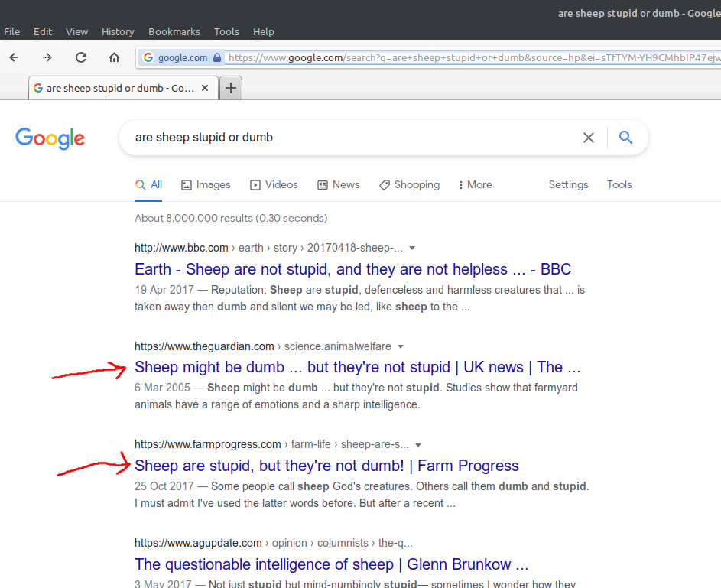This screenshot has width=721, height=588.
Task: Reload the current page
Action: point(81,57)
